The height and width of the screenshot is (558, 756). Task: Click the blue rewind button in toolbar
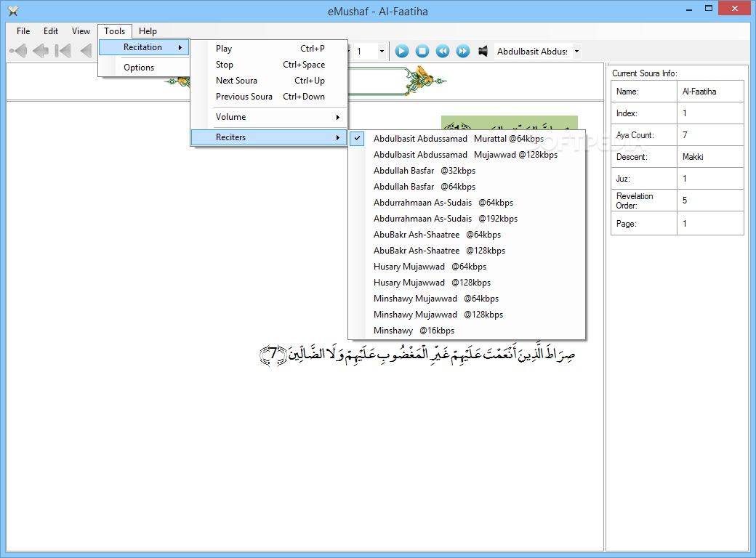tap(443, 51)
